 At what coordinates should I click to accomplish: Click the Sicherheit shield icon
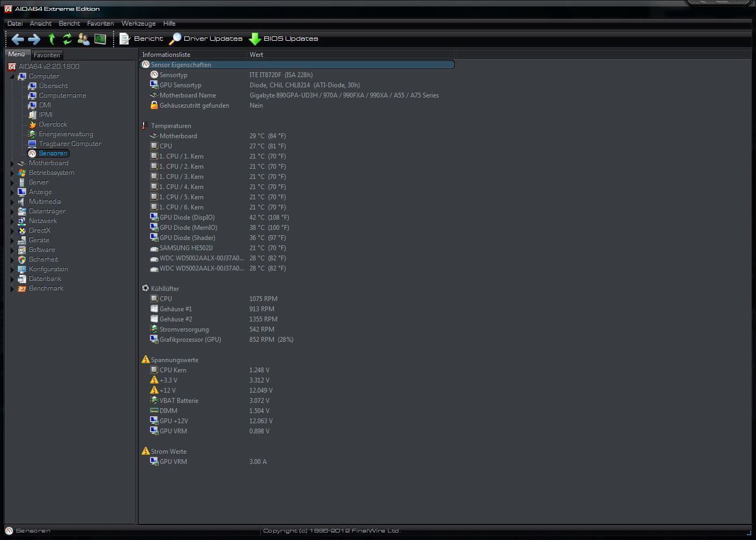tap(22, 259)
